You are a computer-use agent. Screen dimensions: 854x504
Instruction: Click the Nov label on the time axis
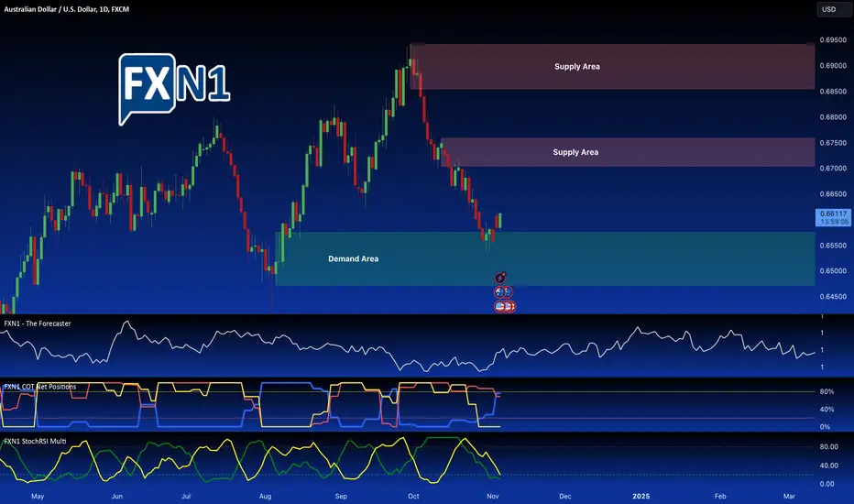(493, 497)
